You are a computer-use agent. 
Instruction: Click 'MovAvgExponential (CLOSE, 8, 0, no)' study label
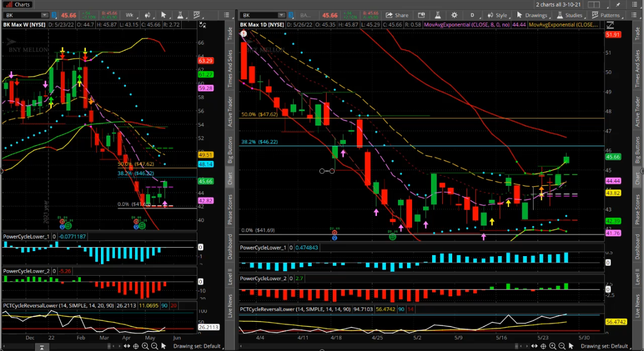click(x=467, y=25)
